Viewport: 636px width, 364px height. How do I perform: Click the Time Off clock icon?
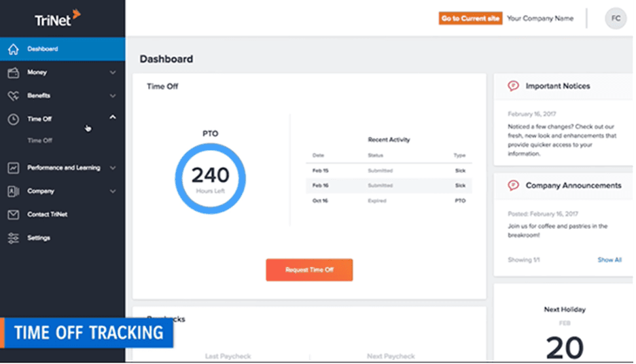point(13,119)
